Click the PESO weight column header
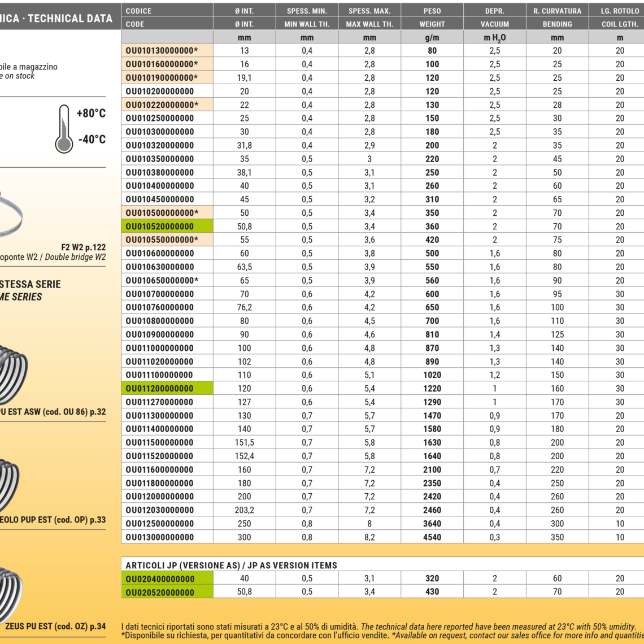This screenshot has height=644, width=644. click(x=432, y=11)
